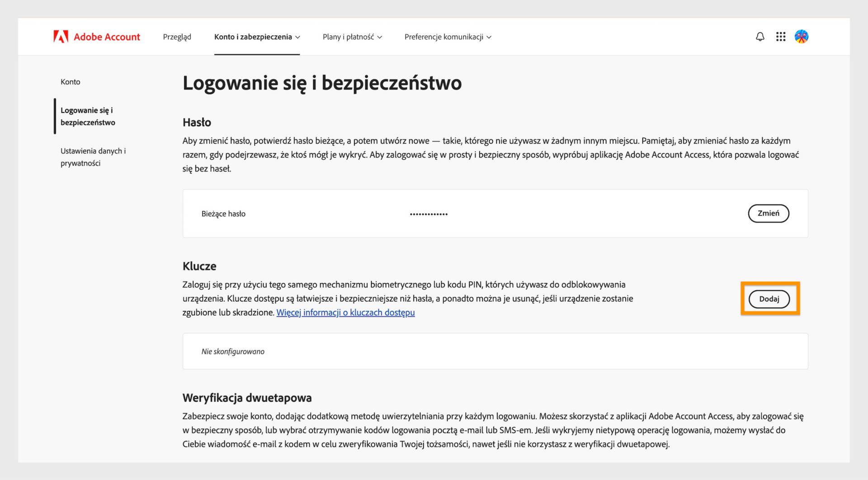The width and height of the screenshot is (868, 480).
Task: Select Konto in the sidebar
Action: click(71, 81)
